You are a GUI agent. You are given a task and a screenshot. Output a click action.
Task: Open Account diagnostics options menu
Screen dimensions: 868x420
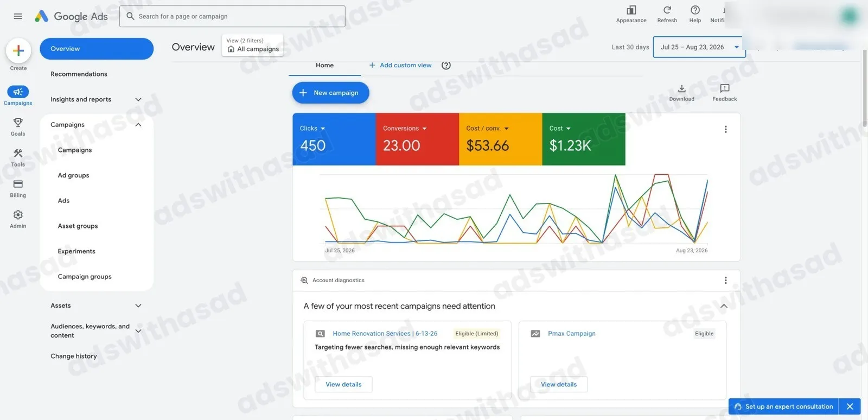(725, 280)
